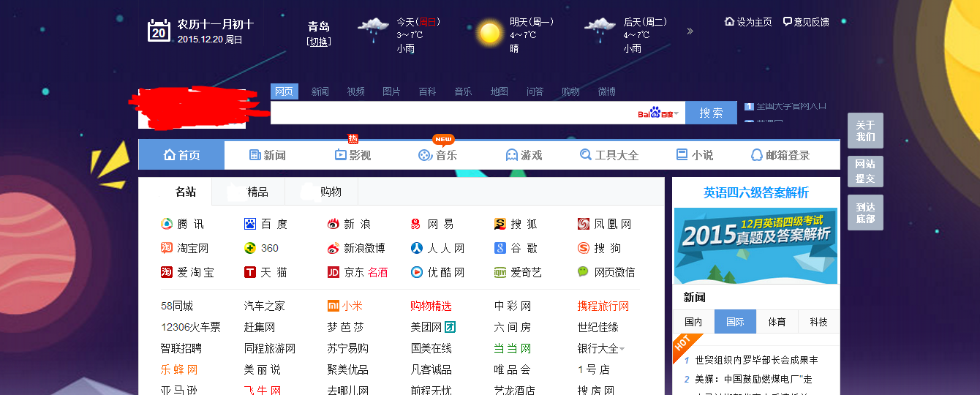Click the 关于我们 side button

(865, 131)
